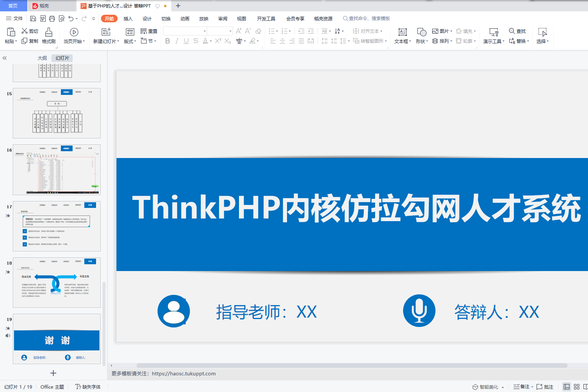
Task: Click the normal view icon in status bar
Action: click(x=566, y=387)
